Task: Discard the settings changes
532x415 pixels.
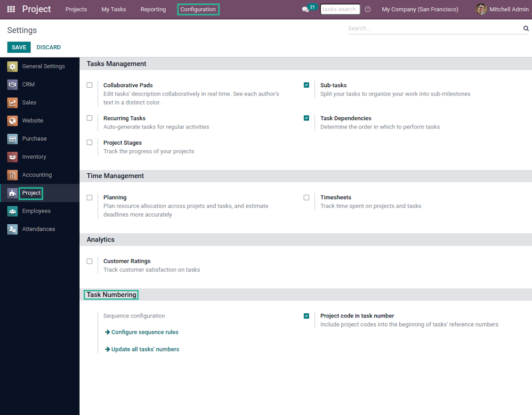Action: [48, 47]
